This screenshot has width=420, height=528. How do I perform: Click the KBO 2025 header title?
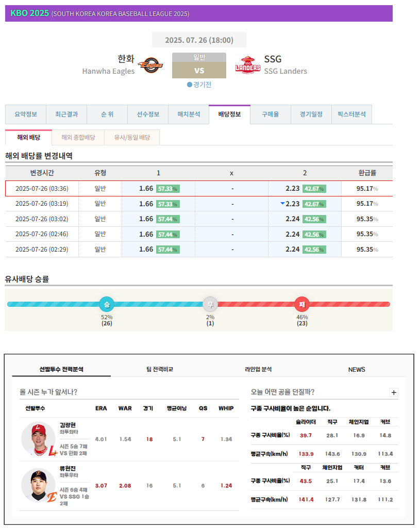(29, 13)
